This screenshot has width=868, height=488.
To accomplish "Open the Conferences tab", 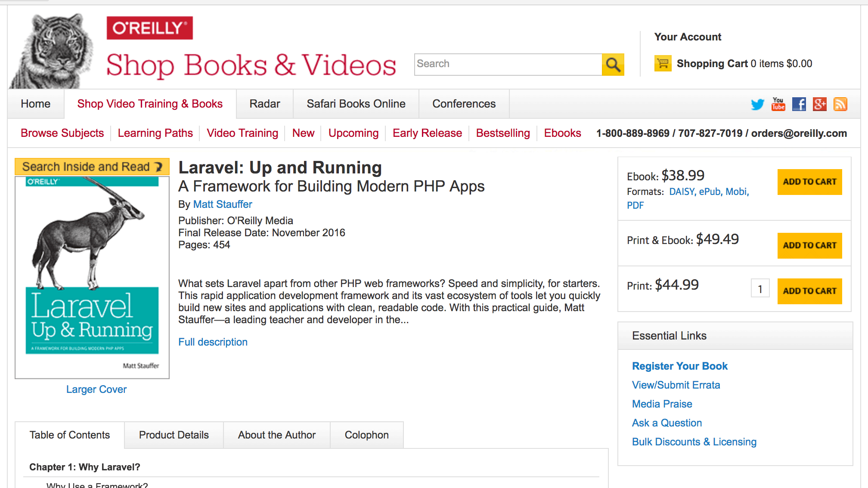I will click(x=464, y=104).
